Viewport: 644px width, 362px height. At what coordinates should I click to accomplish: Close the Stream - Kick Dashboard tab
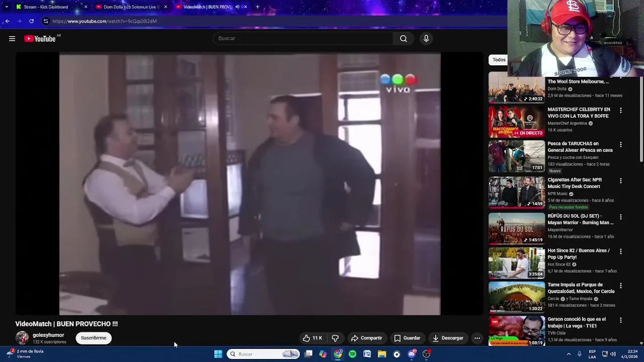point(86,7)
